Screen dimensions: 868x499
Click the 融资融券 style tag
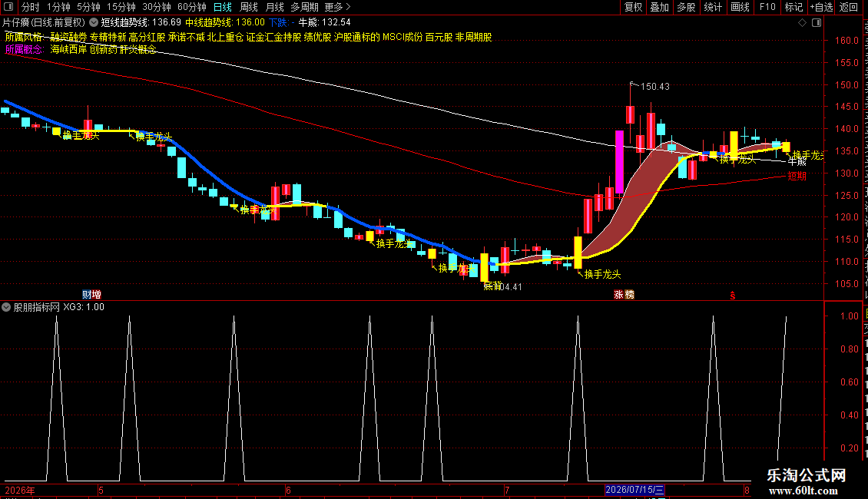pyautogui.click(x=68, y=37)
